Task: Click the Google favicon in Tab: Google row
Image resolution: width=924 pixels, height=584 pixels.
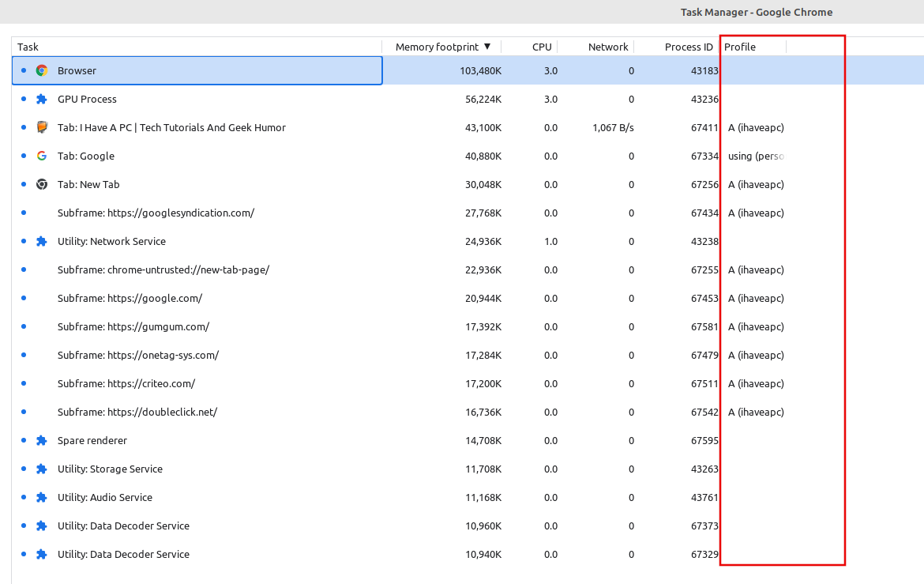Action: [x=42, y=156]
